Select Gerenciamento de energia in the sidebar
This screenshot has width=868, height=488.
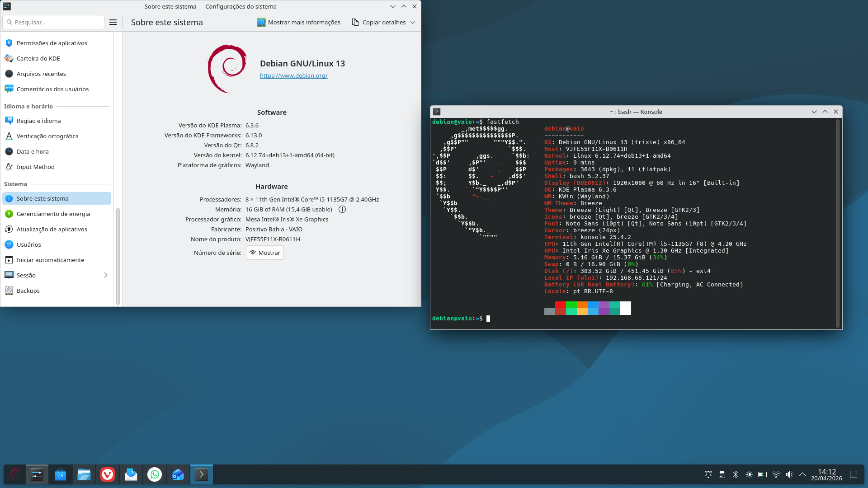pyautogui.click(x=53, y=214)
